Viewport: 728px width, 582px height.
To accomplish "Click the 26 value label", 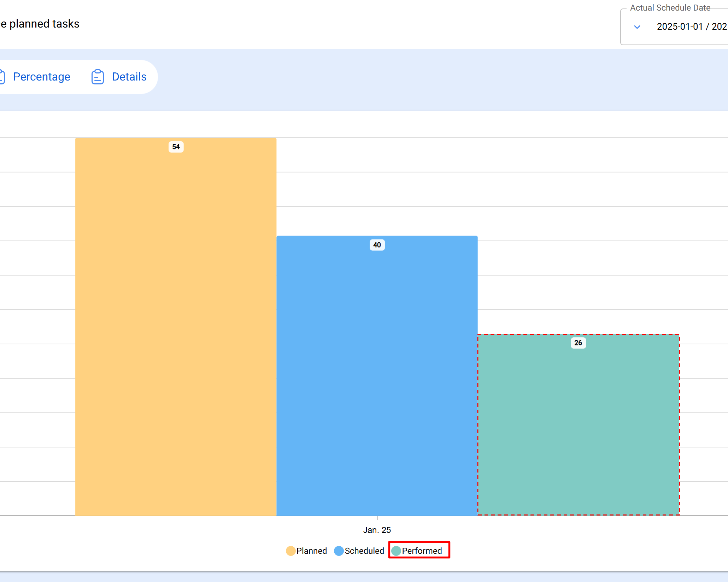I will [578, 343].
